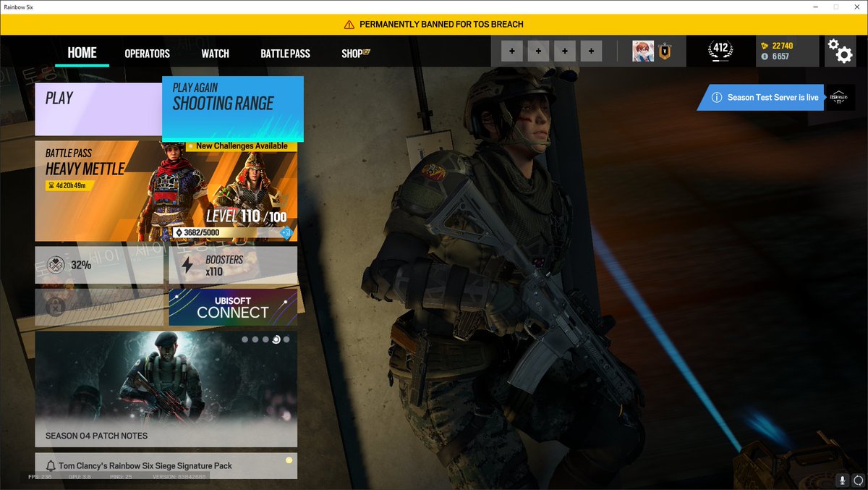This screenshot has height=490, width=868.
Task: Open Battle Pass Heavy Mettle banner
Action: pos(166,191)
